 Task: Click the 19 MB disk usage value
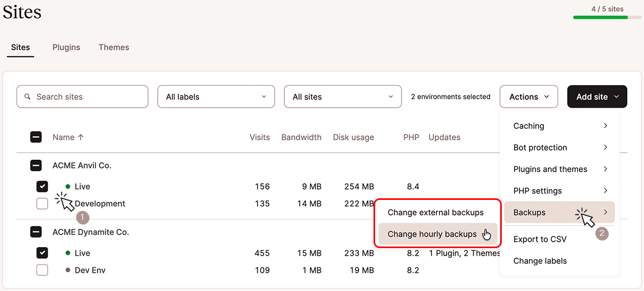(x=362, y=270)
